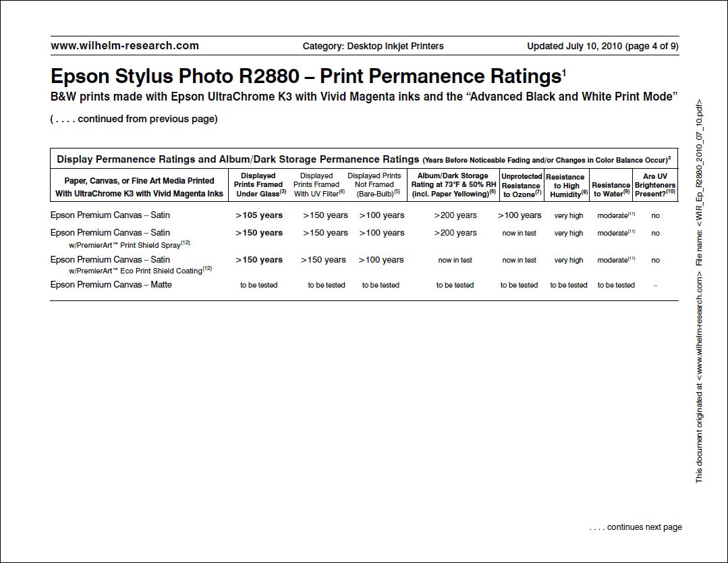Select UV Brighteners "no" for Print Shield Spray row
This screenshot has height=563, width=728.
(655, 233)
